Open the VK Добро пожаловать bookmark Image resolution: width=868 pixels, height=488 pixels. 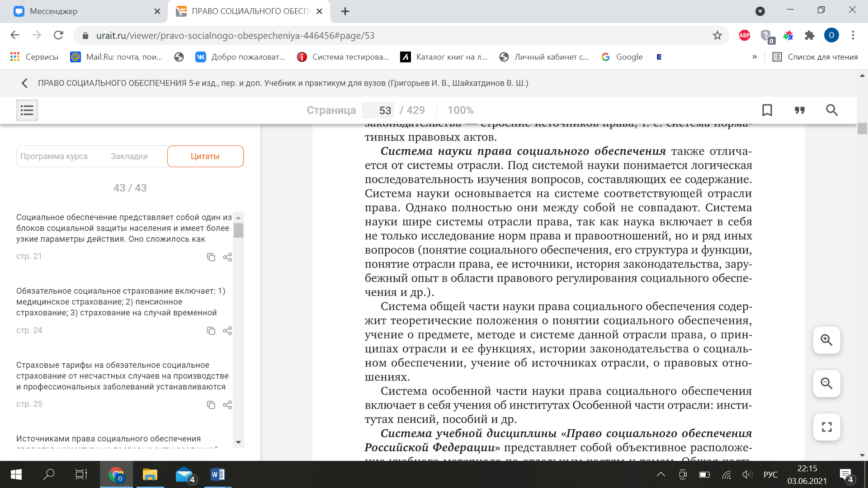[x=240, y=57]
